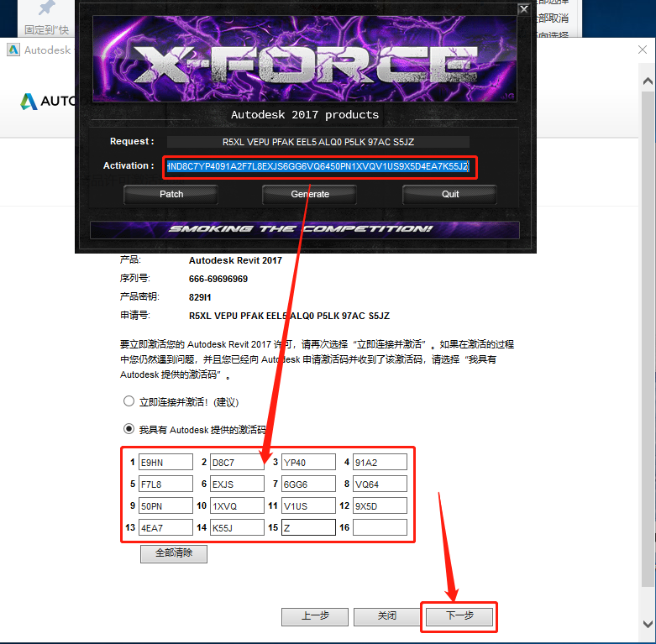The image size is (656, 644).
Task: Click activation field 13 containing 4EA7
Action: (165, 527)
